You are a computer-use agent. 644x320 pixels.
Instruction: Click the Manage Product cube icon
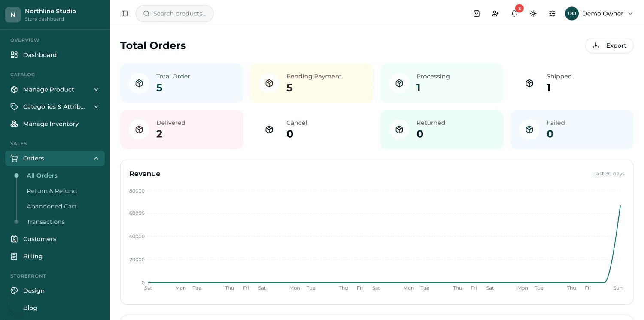pos(14,90)
